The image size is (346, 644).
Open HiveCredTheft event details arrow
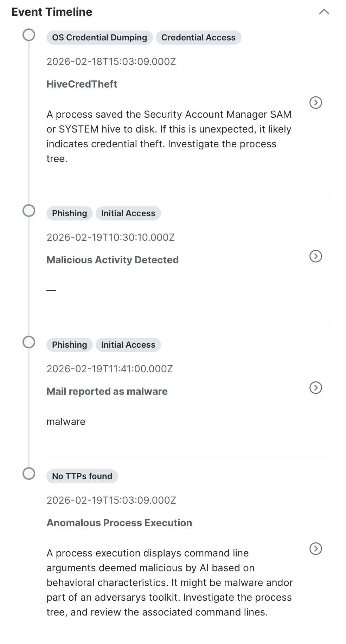(x=315, y=103)
